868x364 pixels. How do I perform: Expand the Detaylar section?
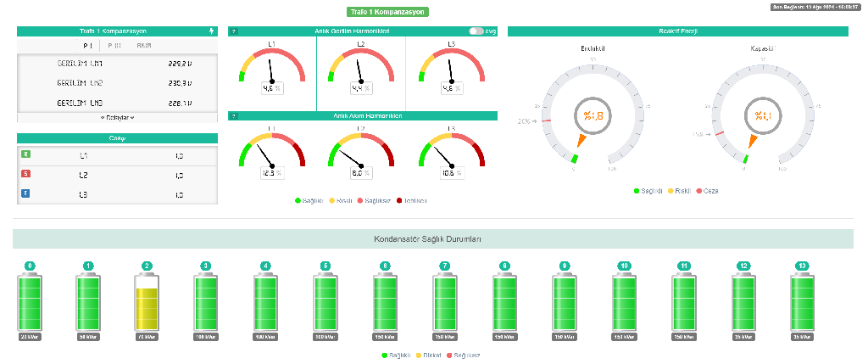(x=118, y=117)
